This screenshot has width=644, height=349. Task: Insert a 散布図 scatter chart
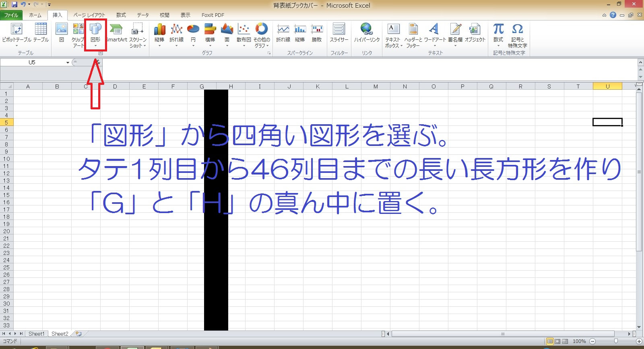[x=244, y=35]
